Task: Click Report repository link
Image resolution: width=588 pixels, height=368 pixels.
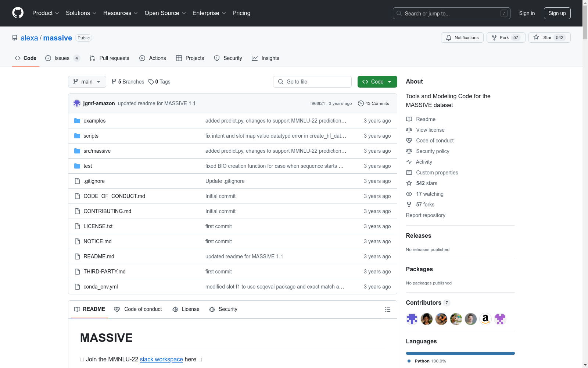Action: [426, 215]
